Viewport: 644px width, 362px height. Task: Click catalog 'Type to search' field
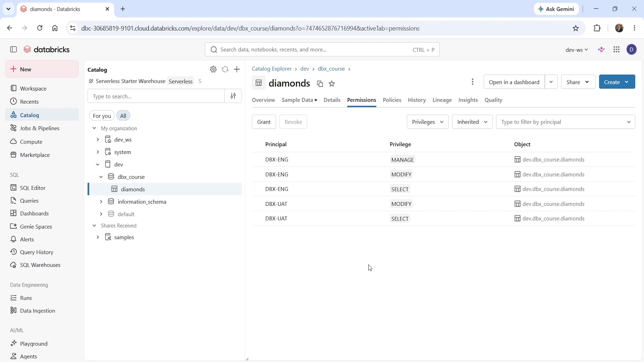(x=156, y=96)
